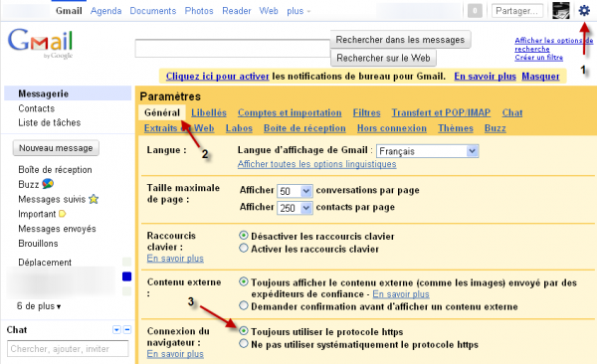The width and height of the screenshot is (597, 364).
Task: Click the star icon beside Messages suivis
Action: (x=94, y=199)
